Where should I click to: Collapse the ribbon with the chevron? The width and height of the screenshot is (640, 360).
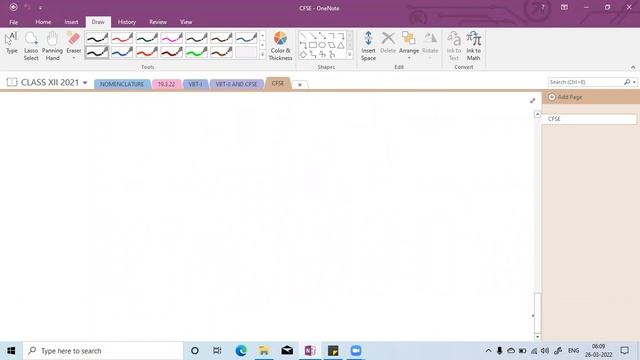[x=633, y=67]
